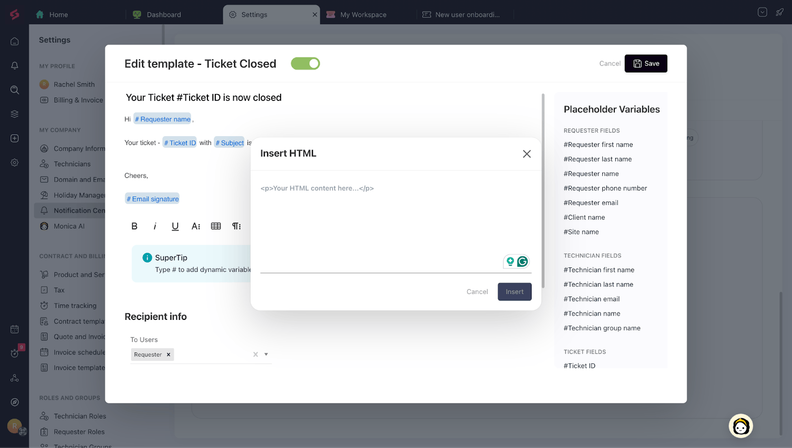The image size is (792, 448).
Task: Insert #Ticket ID placeholder variable
Action: click(579, 366)
